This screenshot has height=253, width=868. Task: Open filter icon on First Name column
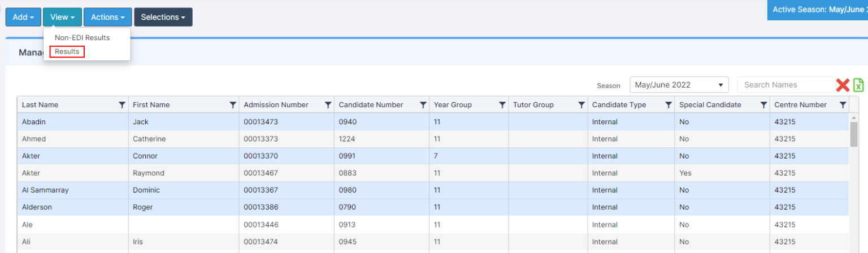(233, 105)
